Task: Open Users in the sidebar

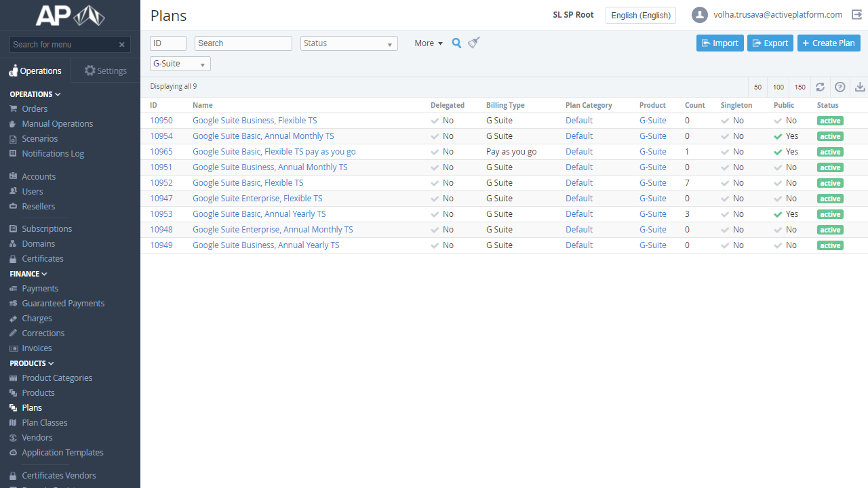Action: point(33,191)
